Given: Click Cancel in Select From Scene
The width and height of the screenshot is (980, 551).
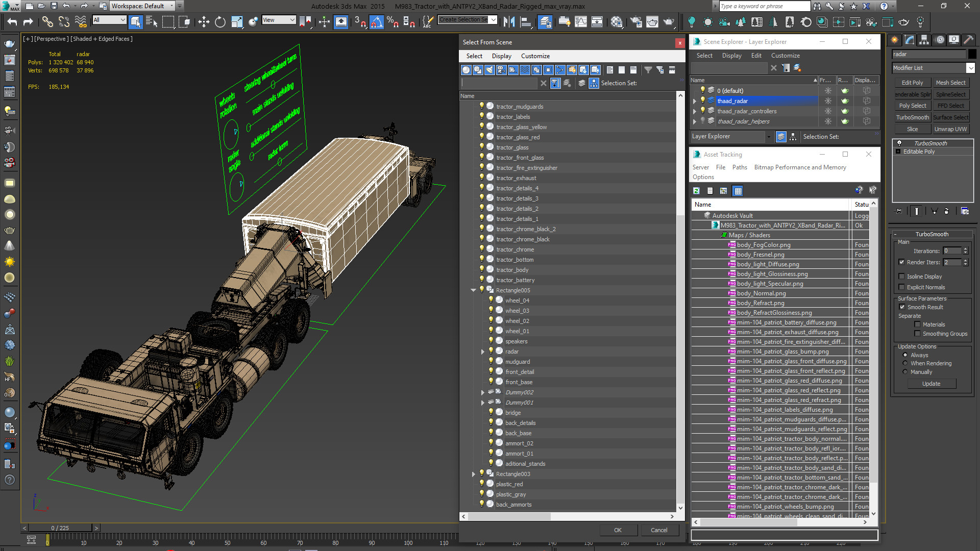Looking at the screenshot, I should click(659, 530).
